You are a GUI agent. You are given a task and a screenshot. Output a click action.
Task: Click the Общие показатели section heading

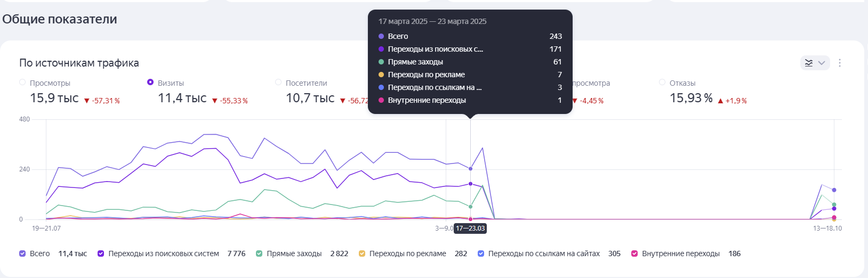[60, 19]
